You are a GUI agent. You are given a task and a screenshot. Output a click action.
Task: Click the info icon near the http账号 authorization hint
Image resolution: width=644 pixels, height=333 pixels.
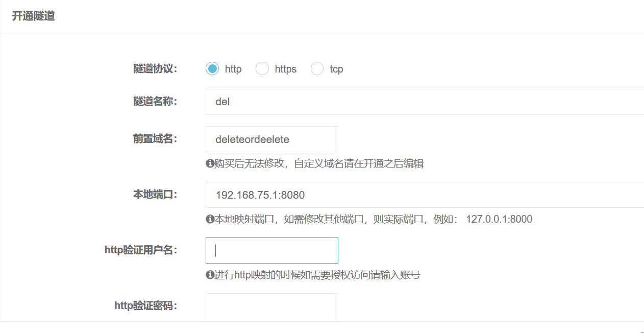click(x=209, y=275)
